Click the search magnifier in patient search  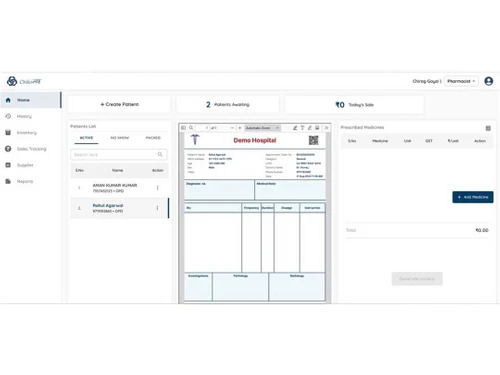[160, 154]
